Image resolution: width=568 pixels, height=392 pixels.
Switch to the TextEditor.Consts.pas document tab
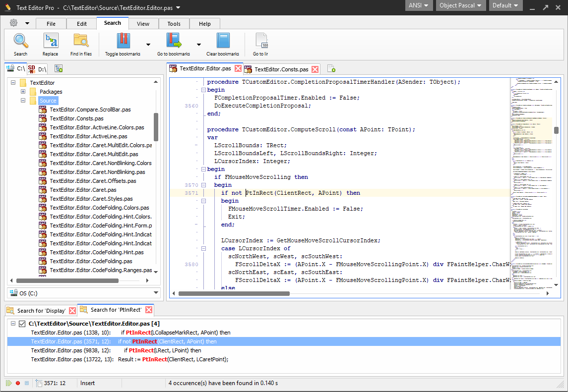click(x=281, y=69)
